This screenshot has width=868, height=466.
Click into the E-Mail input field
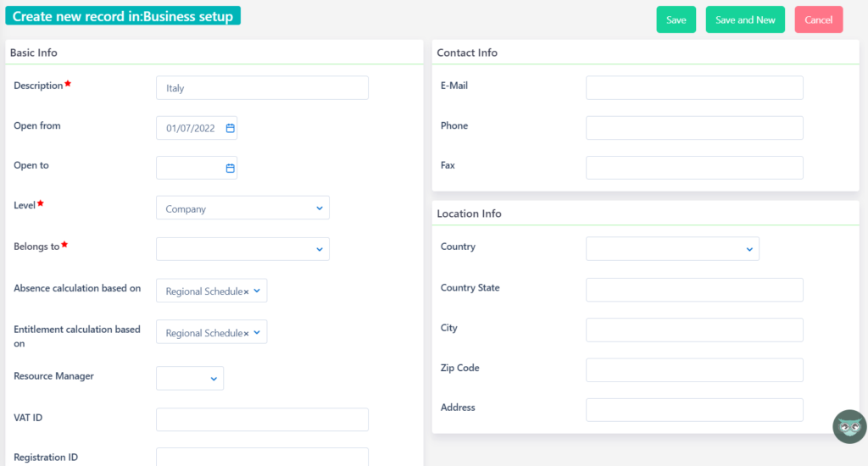pos(695,88)
